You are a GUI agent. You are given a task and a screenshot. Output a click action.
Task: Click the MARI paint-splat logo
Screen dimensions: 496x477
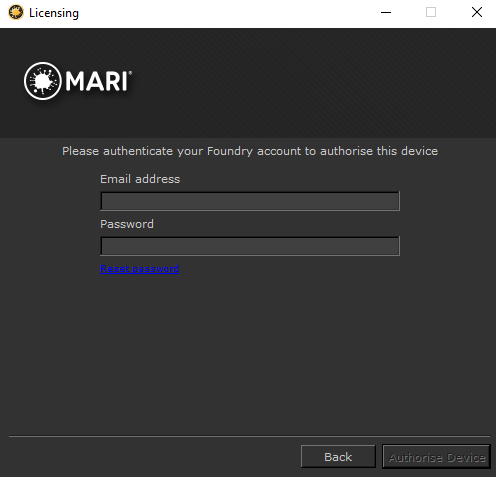(x=43, y=81)
